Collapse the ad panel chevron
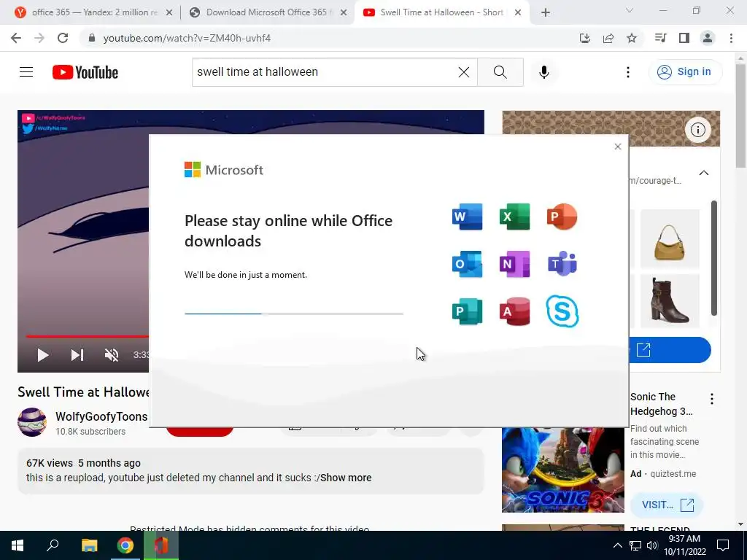 (704, 173)
